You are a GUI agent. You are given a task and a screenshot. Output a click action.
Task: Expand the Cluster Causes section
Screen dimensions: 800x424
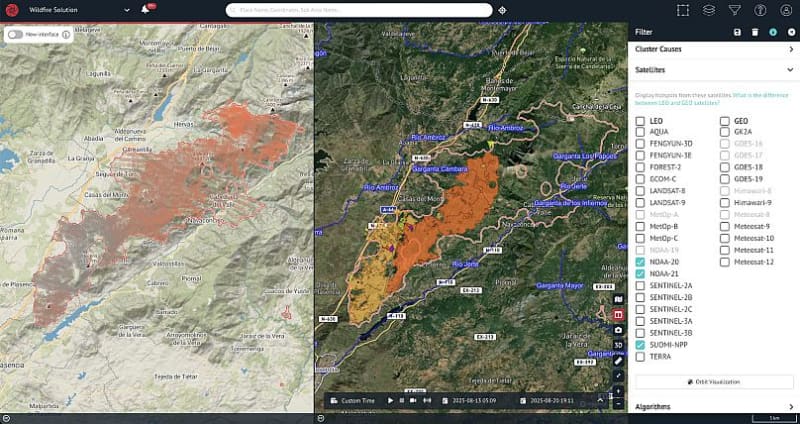click(x=790, y=49)
